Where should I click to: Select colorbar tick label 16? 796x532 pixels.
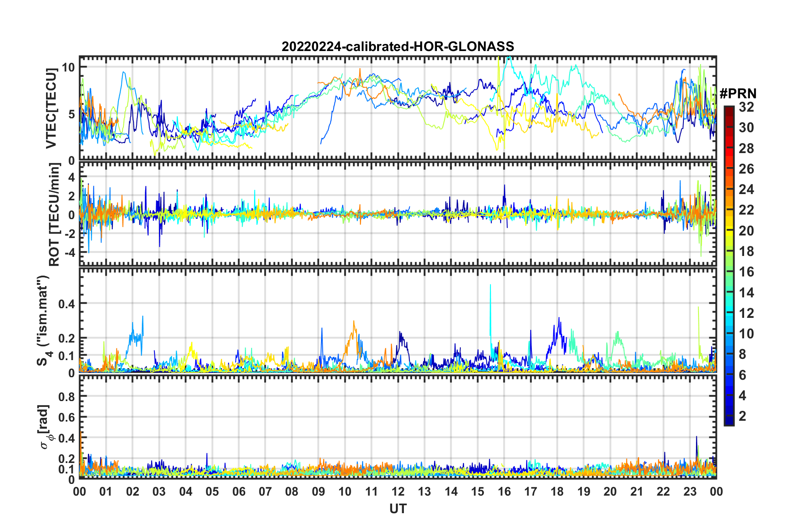(746, 272)
